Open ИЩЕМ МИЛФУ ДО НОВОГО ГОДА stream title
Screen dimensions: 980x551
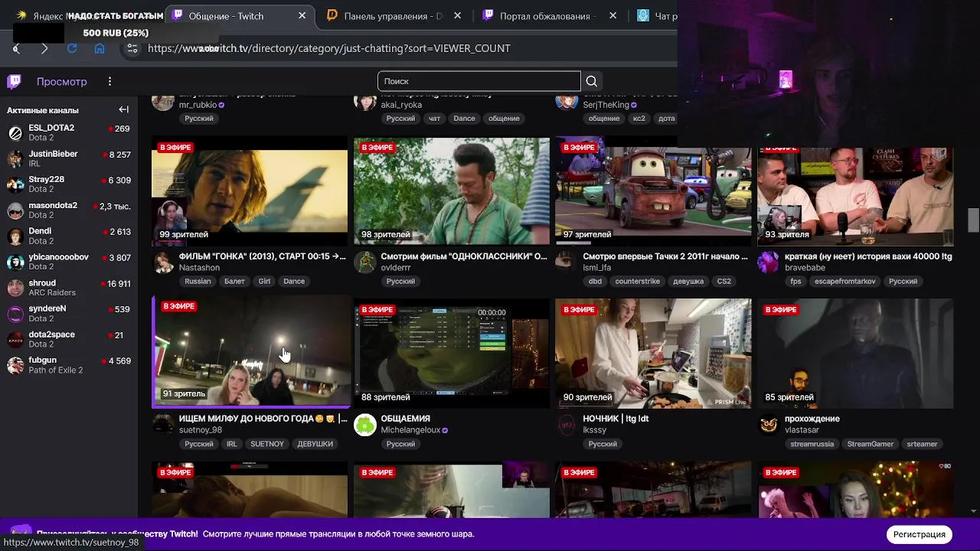[x=263, y=419]
